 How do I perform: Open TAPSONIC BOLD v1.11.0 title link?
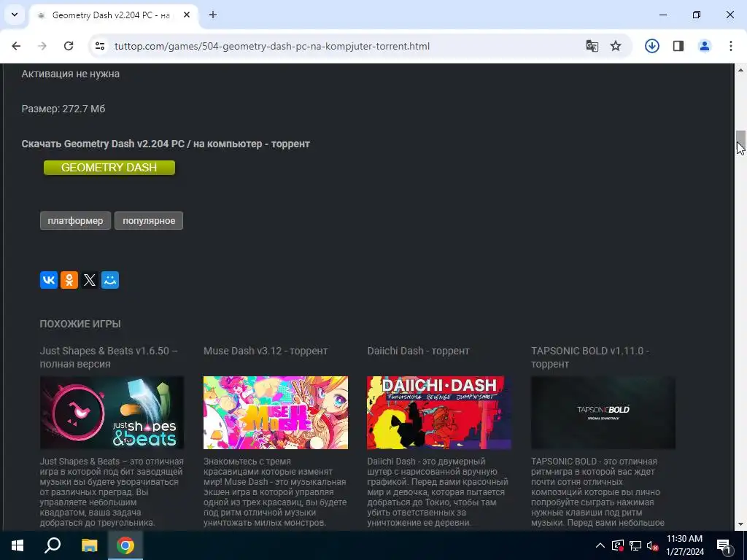[589, 357]
